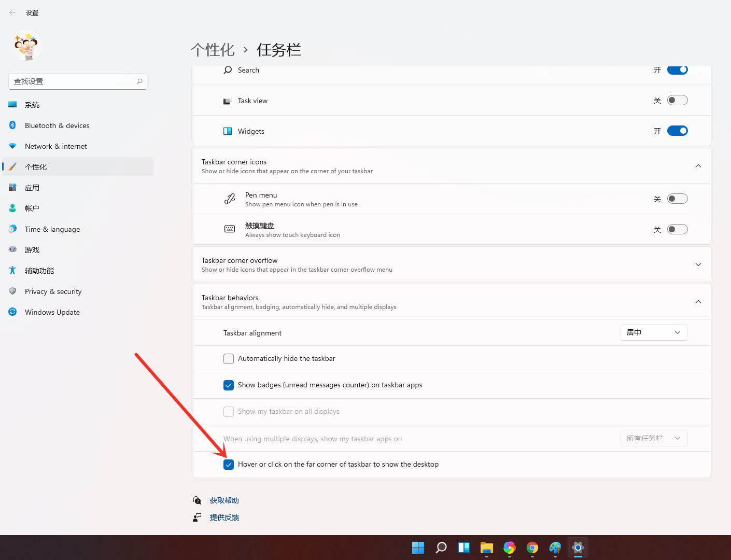This screenshot has width=731, height=560.
Task: Check Automatically hide the taskbar
Action: (229, 358)
